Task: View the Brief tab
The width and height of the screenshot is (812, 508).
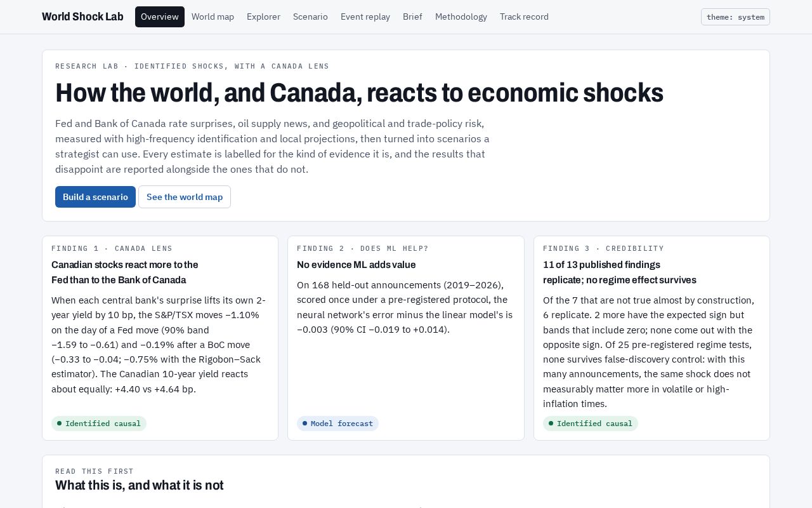Action: [412, 17]
